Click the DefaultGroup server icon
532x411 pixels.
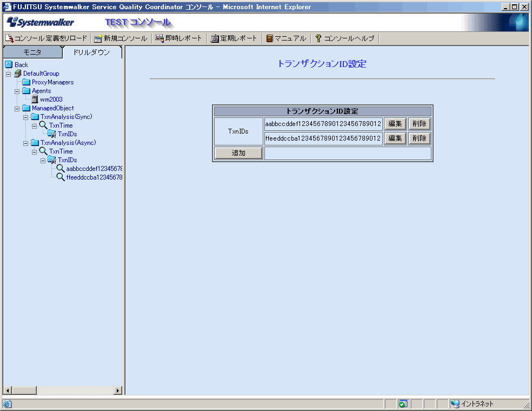click(x=18, y=74)
